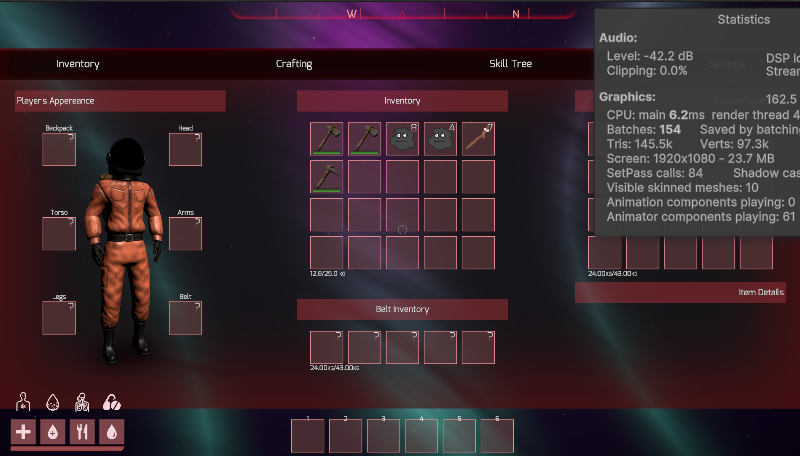
Task: Click the Backpack equipment slot
Action: click(x=59, y=149)
